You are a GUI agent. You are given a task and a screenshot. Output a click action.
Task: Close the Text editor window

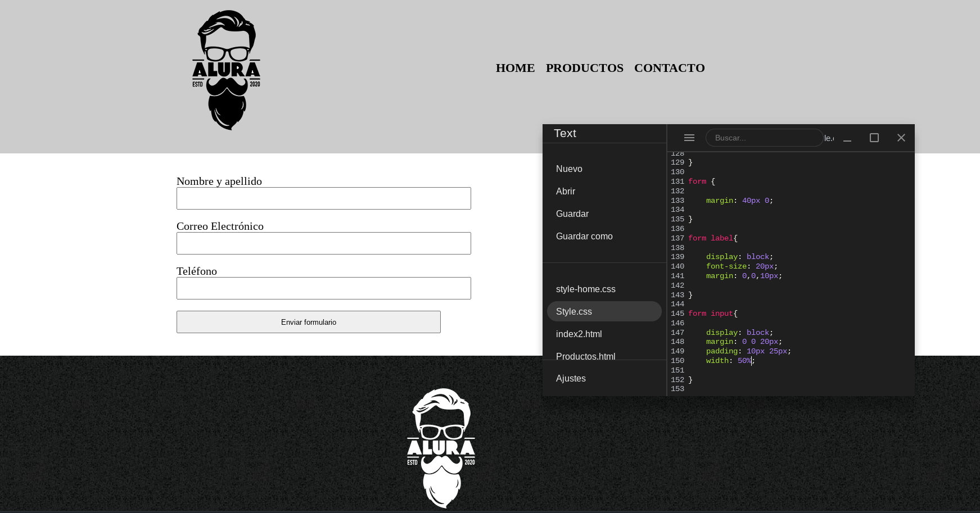pyautogui.click(x=901, y=138)
